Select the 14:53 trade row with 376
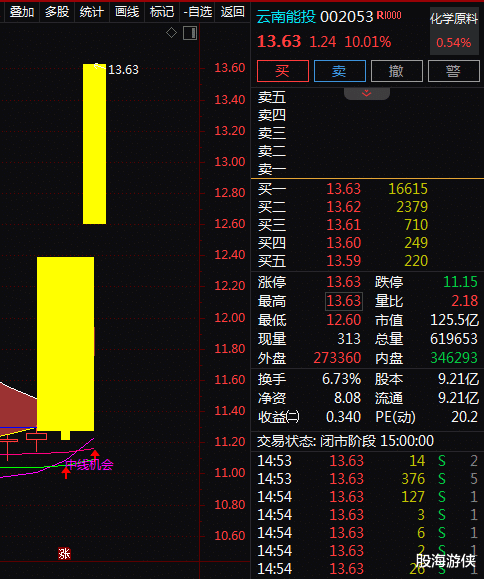The height and width of the screenshot is (579, 484). (x=367, y=479)
